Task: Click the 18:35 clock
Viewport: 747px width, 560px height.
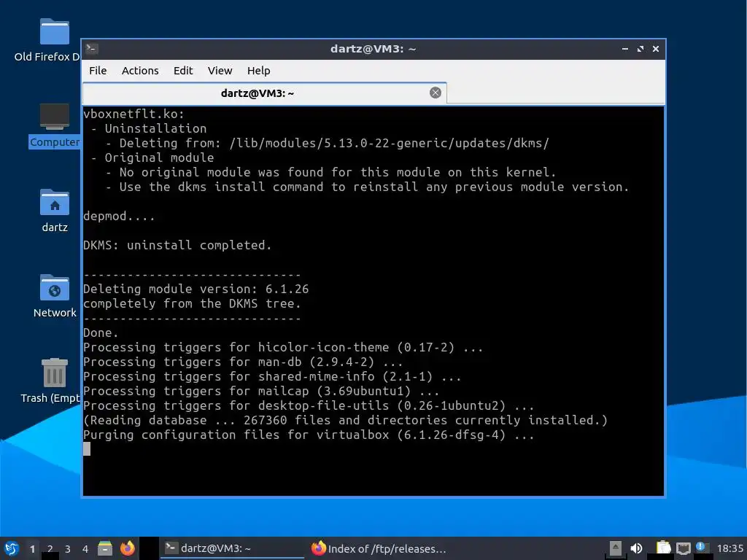Action: point(729,548)
